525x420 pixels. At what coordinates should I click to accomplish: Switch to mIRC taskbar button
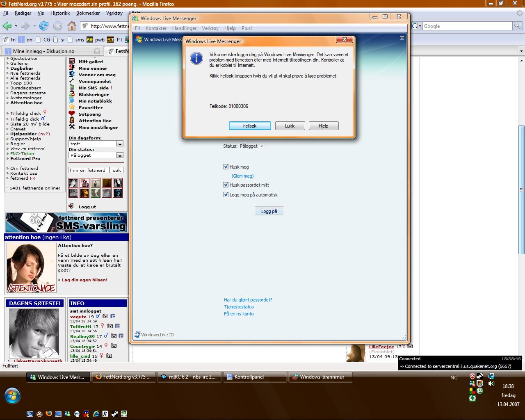click(189, 377)
